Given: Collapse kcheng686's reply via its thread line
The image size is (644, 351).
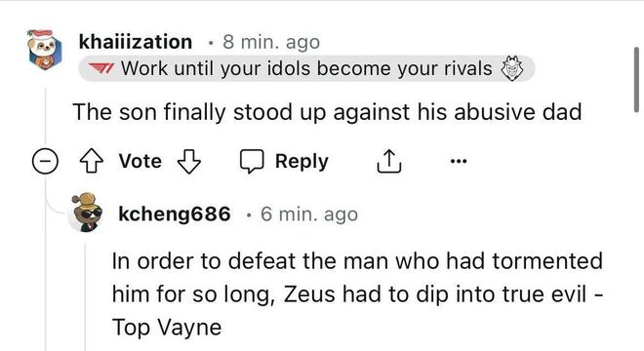Looking at the screenshot, I should coord(86,297).
